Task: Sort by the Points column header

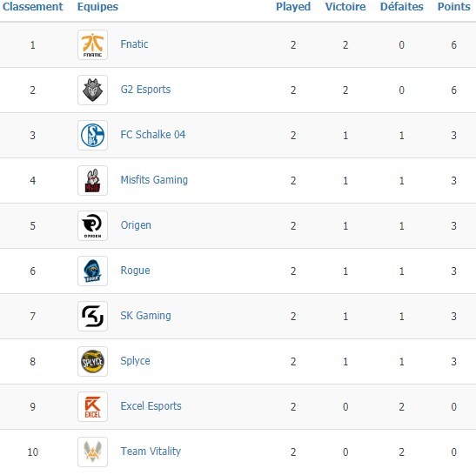Action: [454, 7]
